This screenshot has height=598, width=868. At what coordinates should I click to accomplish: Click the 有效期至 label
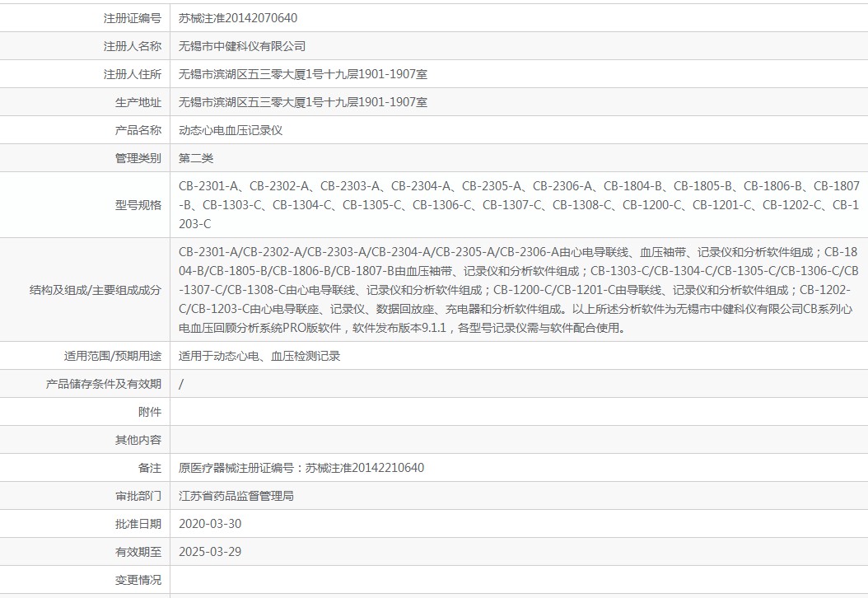pos(138,552)
